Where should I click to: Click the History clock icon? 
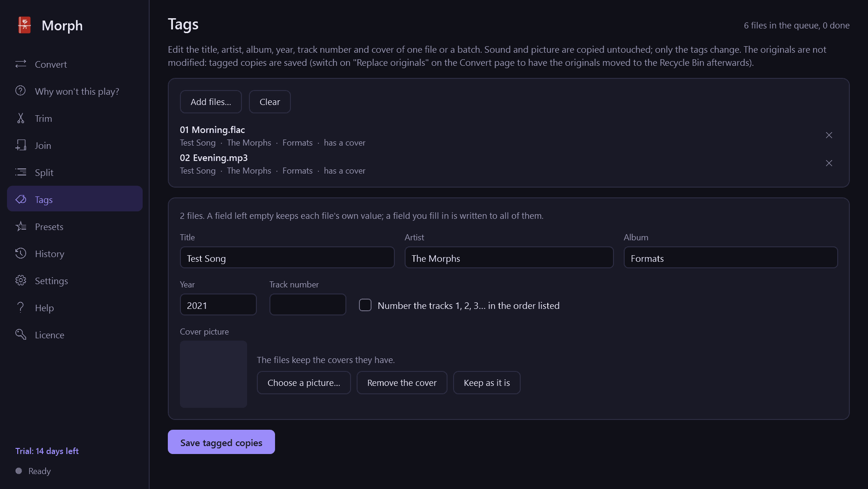(x=21, y=253)
